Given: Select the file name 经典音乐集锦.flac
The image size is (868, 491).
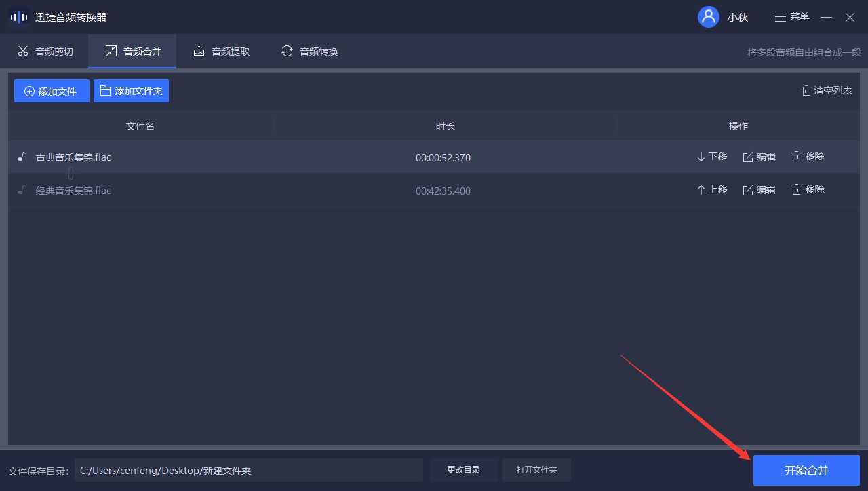Looking at the screenshot, I should click(x=73, y=191).
